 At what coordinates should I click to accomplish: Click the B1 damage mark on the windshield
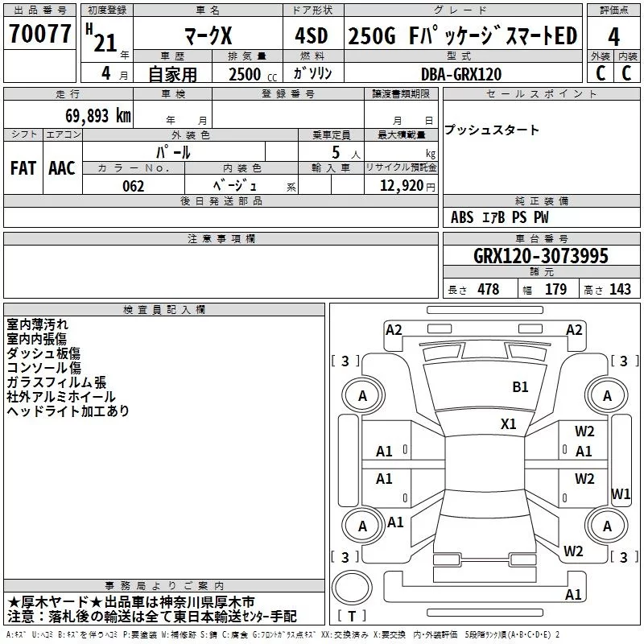point(520,387)
